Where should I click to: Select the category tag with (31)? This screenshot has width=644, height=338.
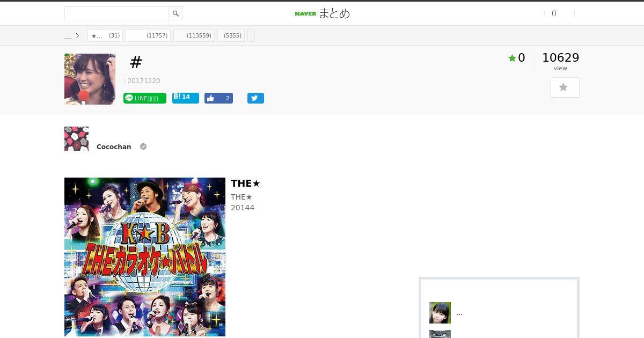(105, 36)
